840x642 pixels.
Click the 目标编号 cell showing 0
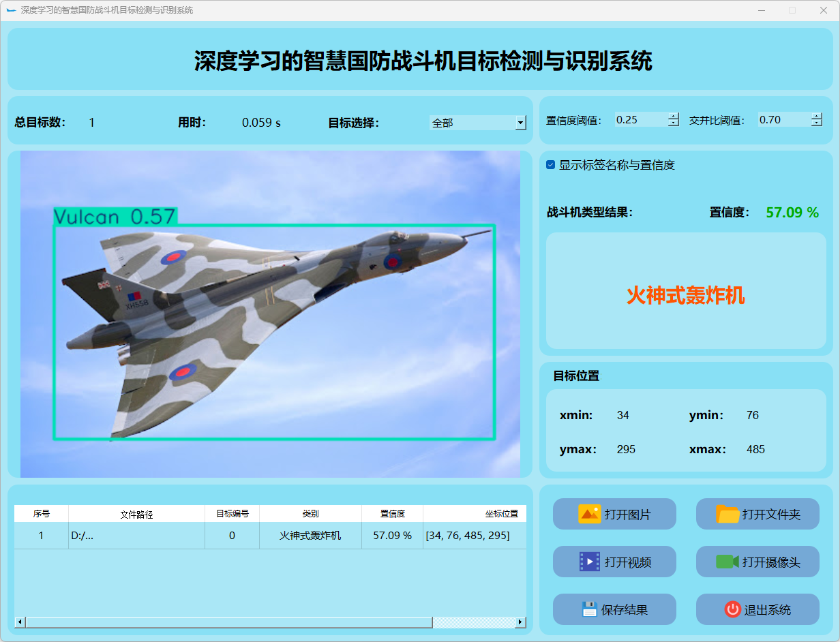pyautogui.click(x=232, y=536)
